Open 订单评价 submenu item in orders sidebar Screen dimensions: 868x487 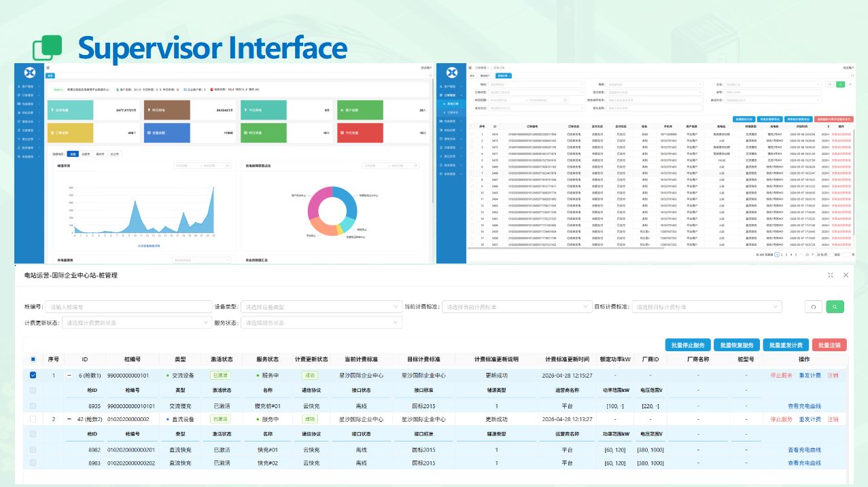453,113
